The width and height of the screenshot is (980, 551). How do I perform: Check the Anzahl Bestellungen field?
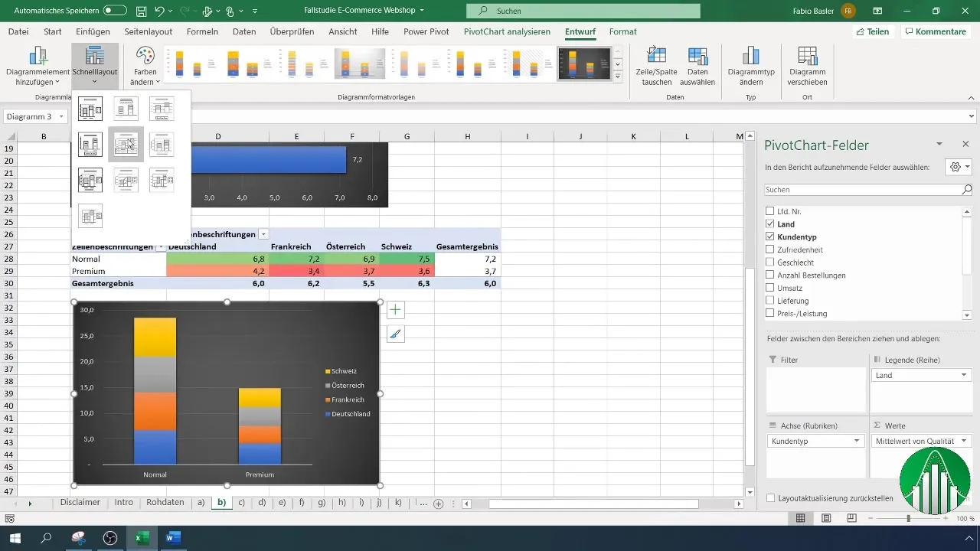click(770, 275)
